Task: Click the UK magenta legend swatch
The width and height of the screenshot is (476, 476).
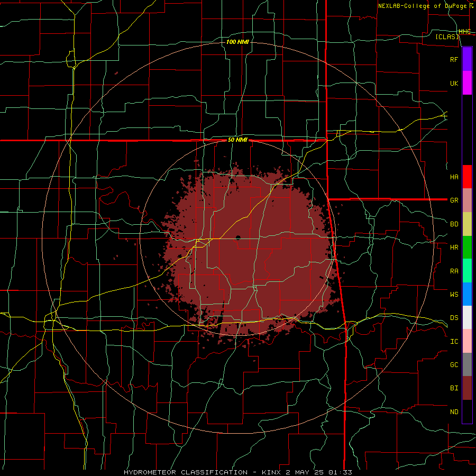Action: (467, 83)
